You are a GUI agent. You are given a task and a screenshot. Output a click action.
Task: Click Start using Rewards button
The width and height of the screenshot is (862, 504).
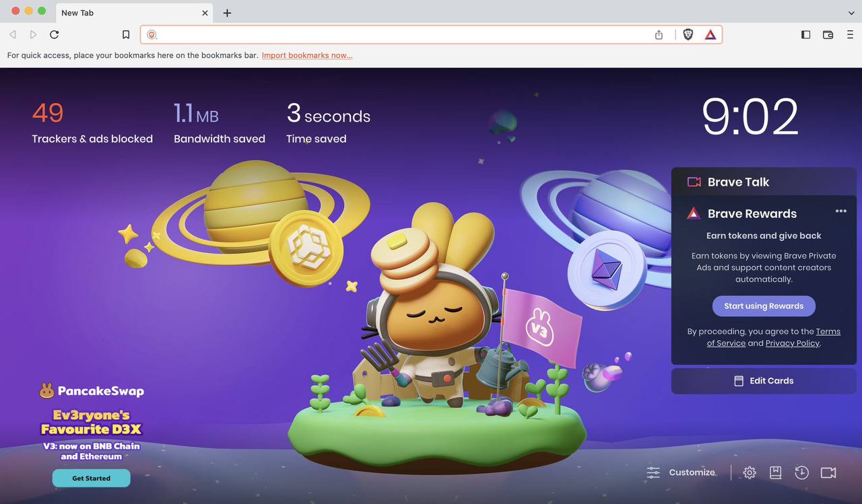[764, 306]
